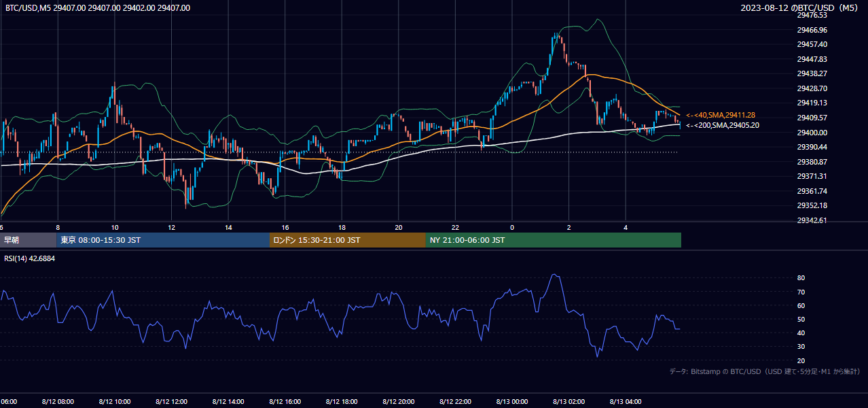Click the BTC/USD,M5 OHLC header text
Screen dimensions: 868x408
click(x=98, y=8)
